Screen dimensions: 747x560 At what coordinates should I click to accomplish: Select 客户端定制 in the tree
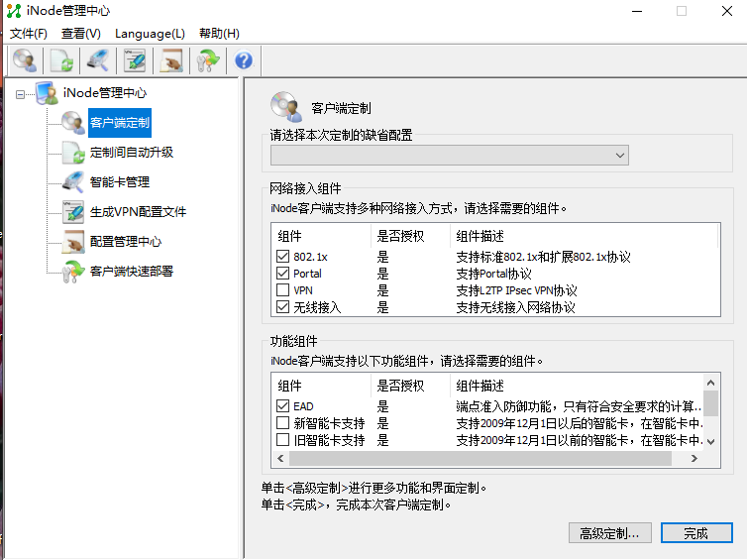(120, 123)
